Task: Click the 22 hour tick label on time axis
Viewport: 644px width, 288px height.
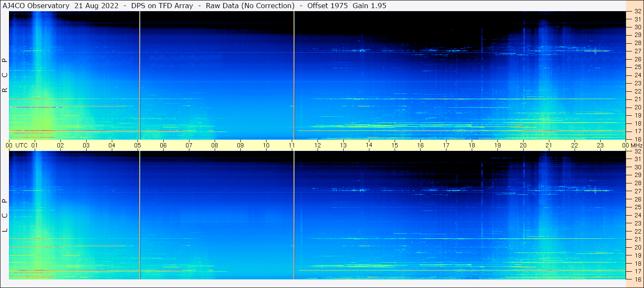Action: (575, 145)
